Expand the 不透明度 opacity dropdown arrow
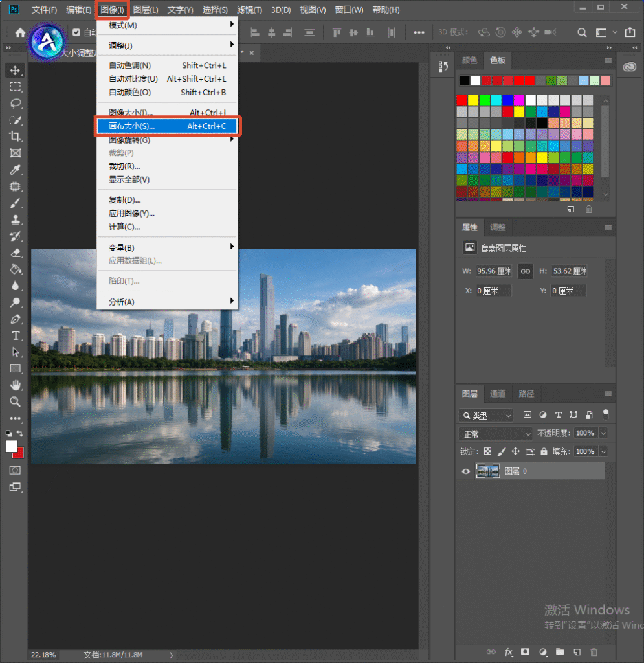 [603, 433]
